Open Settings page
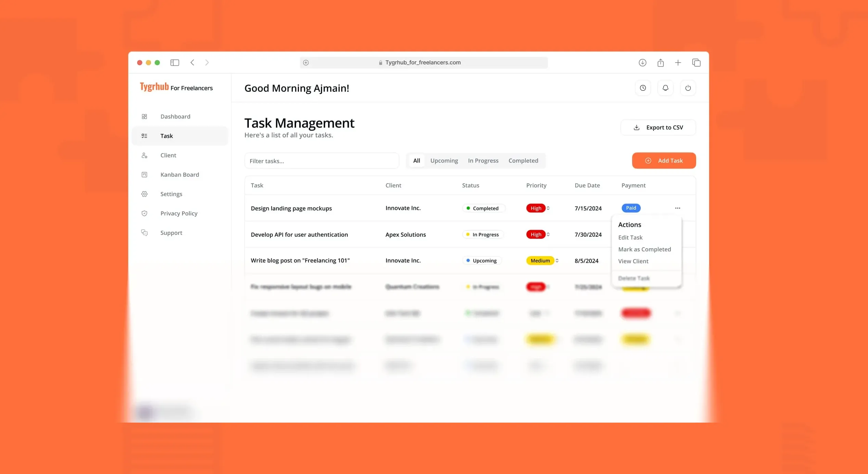The width and height of the screenshot is (868, 474). click(x=180, y=194)
